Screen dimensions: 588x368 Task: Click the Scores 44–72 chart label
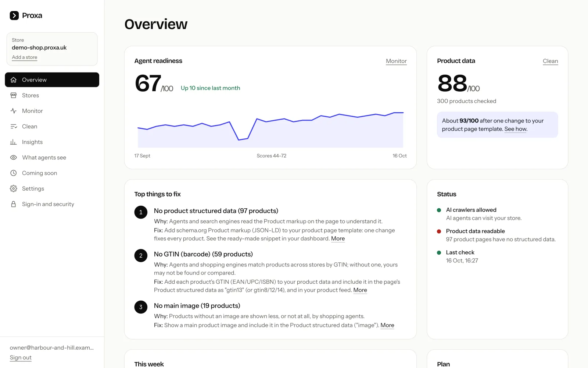(272, 156)
